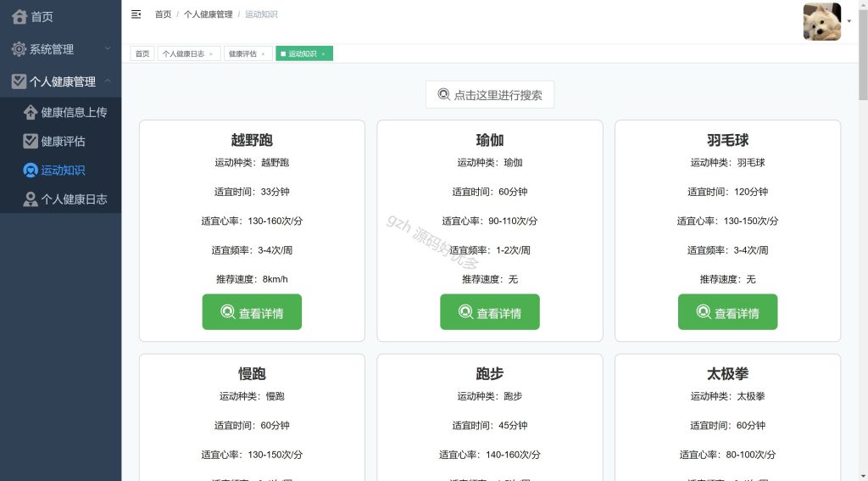
Task: Click magnifier icon in 瑜伽 查看详情 button
Action: pyautogui.click(x=465, y=311)
